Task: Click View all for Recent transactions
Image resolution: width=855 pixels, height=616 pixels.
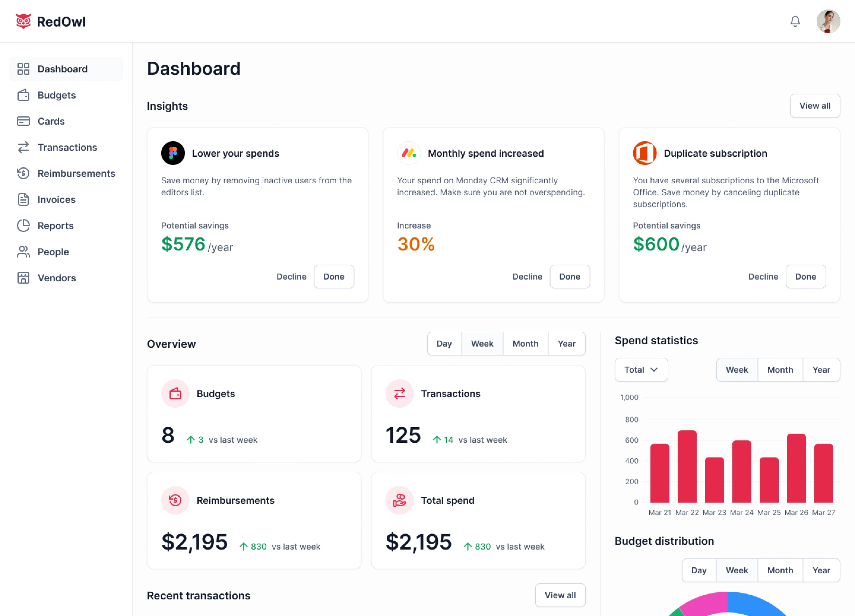Action: tap(560, 595)
